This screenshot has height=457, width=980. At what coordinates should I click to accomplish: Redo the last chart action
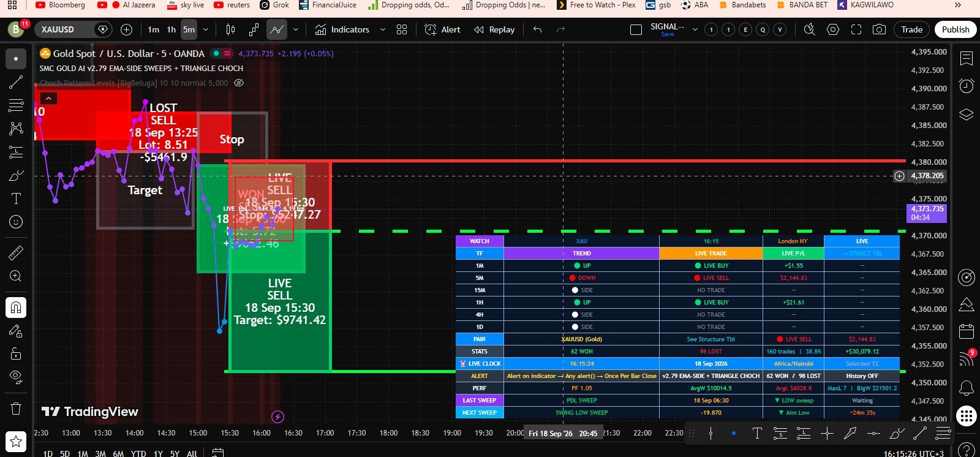(560, 29)
